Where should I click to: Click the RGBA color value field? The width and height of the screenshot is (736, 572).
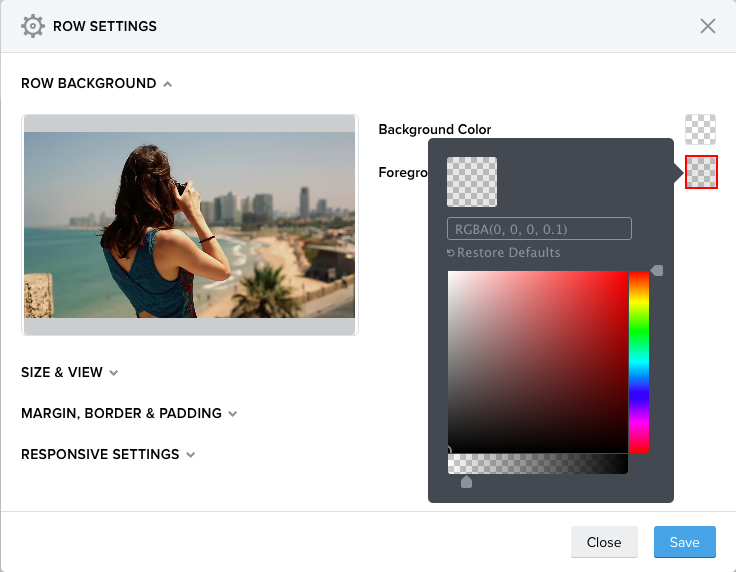[x=539, y=229]
